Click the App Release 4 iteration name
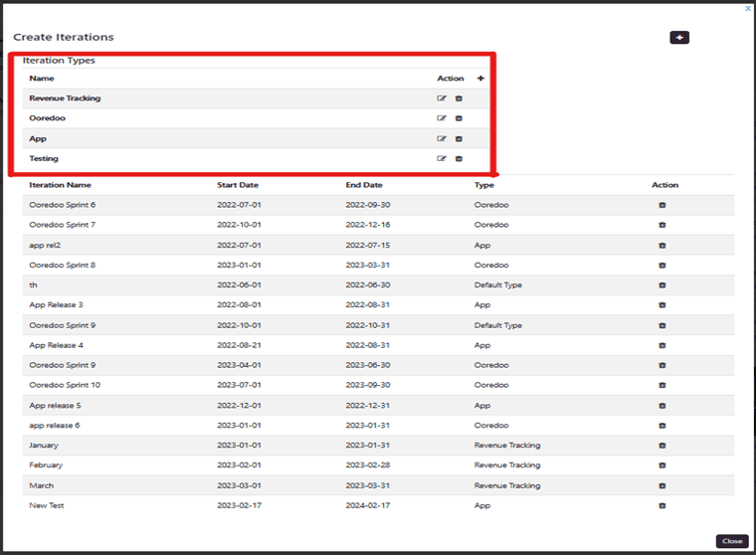The height and width of the screenshot is (555, 756). pos(56,345)
